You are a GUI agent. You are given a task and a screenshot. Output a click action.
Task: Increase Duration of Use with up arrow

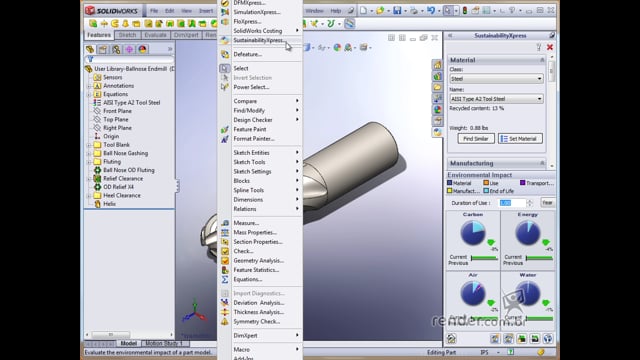point(530,201)
